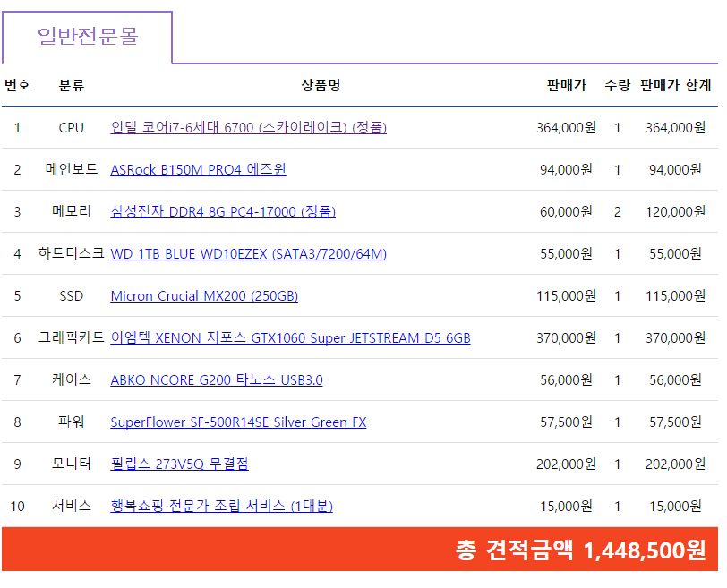Click the 상품명 column header
The image size is (727, 588).
coord(321,85)
